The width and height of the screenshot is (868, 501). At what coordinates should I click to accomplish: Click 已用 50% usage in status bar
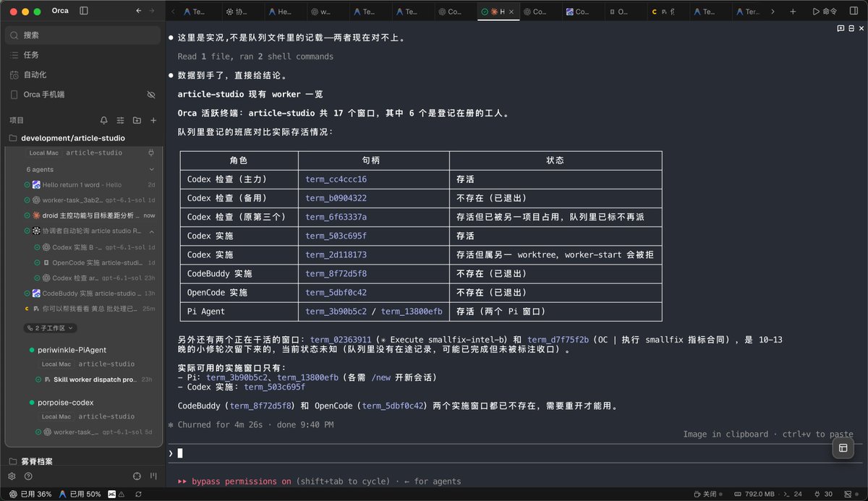point(80,494)
